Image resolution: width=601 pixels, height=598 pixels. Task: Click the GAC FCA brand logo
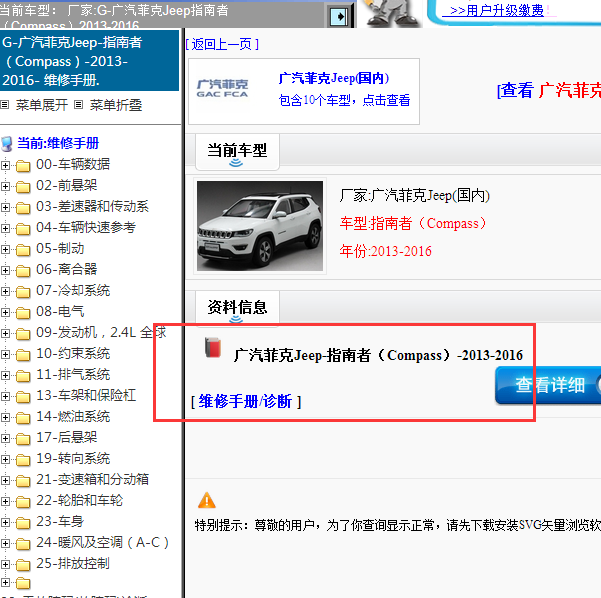(x=222, y=89)
